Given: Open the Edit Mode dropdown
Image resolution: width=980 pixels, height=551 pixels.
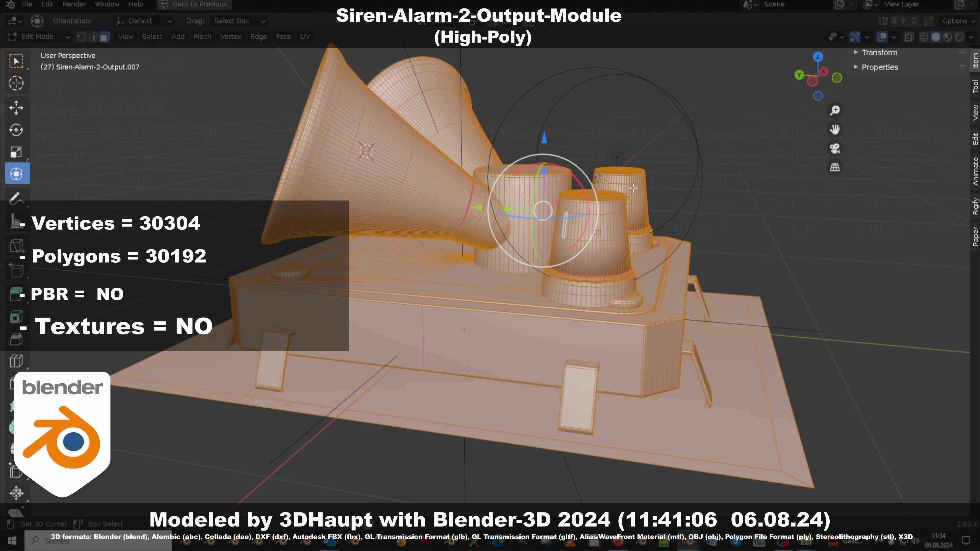Looking at the screenshot, I should click(39, 36).
